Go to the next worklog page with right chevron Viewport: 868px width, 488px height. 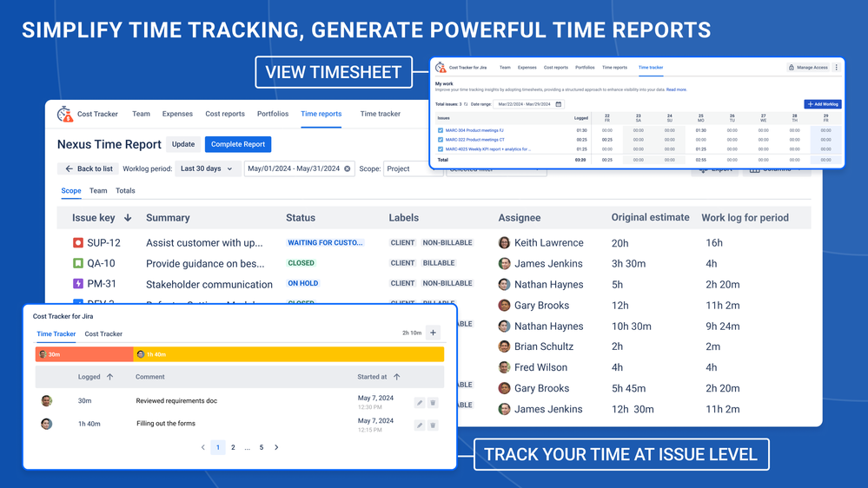[x=277, y=447]
